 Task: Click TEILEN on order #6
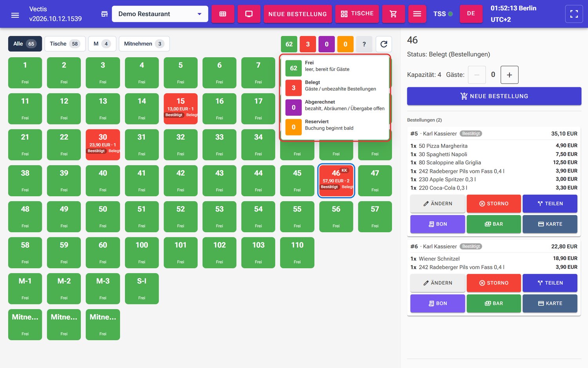pos(550,283)
